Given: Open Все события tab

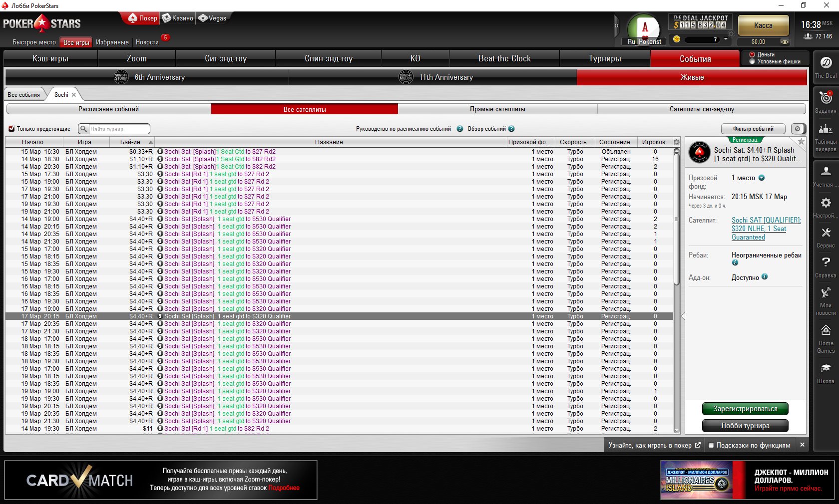Looking at the screenshot, I should click(x=23, y=95).
